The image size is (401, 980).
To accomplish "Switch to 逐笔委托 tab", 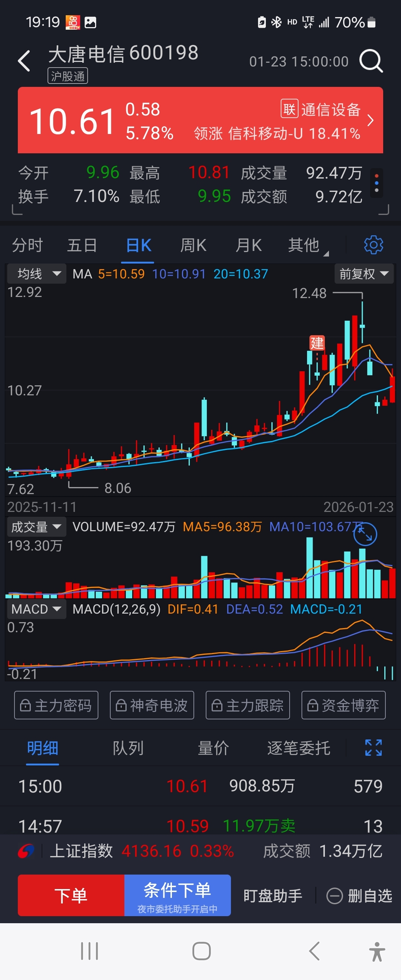I will pos(299,748).
